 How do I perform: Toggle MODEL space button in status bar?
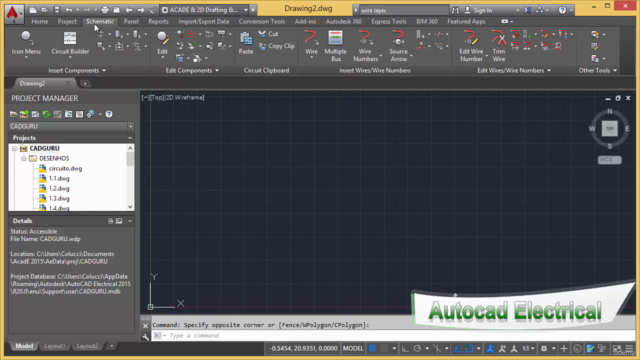(353, 349)
